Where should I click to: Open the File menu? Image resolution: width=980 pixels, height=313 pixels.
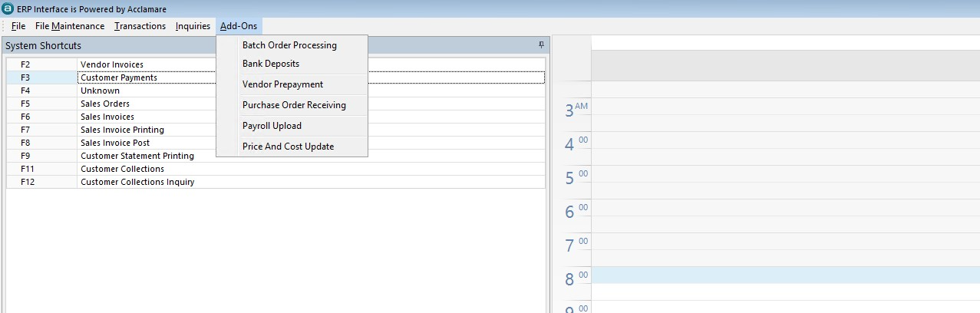click(x=18, y=26)
